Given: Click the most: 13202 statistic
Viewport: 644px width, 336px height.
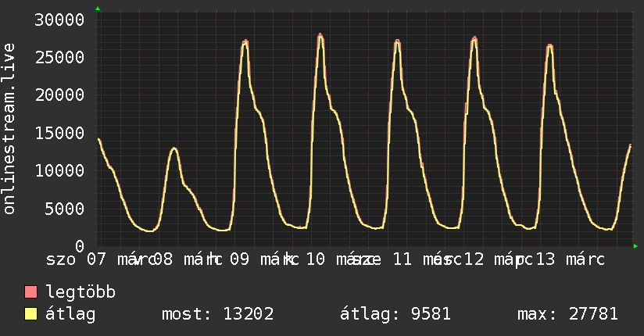Looking at the screenshot, I should 218,314.
